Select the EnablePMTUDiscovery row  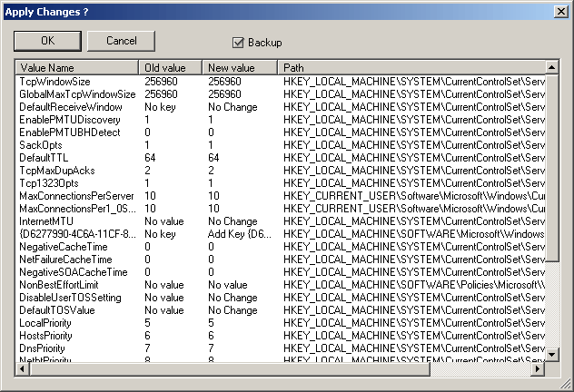pos(68,119)
